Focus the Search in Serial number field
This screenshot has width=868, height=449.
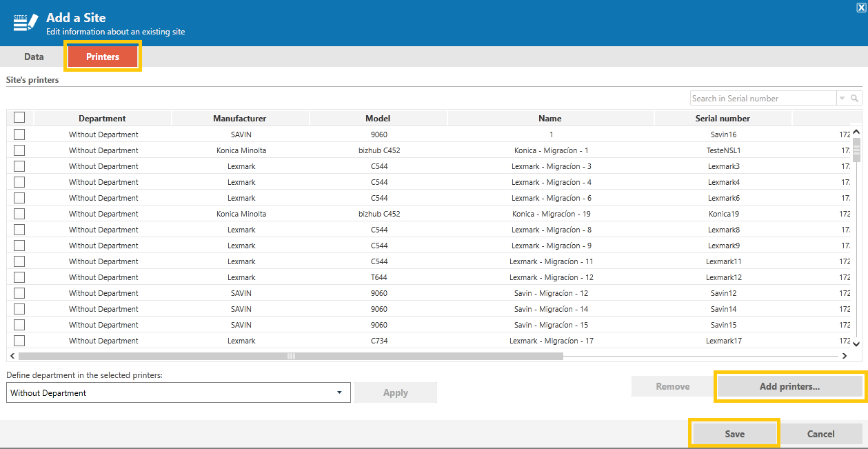coord(763,99)
